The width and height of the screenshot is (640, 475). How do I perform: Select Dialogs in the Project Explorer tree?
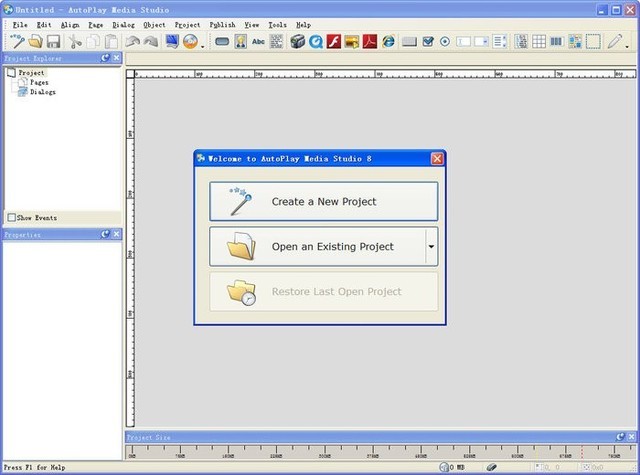point(43,92)
